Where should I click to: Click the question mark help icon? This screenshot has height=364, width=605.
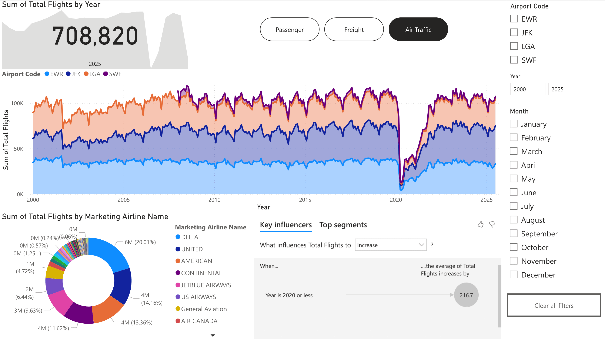(432, 245)
